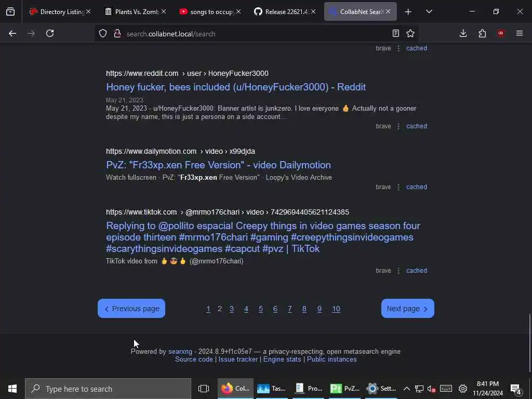The height and width of the screenshot is (399, 532).
Task: Open the Issue tracker footer link
Action: tap(238, 360)
